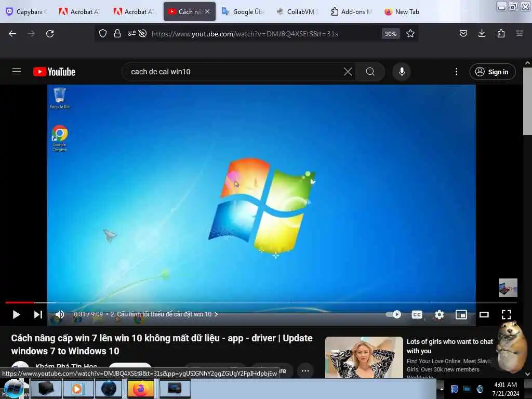This screenshot has width=532, height=399.
Task: Open the 'Lots of girls who want to chat' ad link
Action: tap(449, 346)
